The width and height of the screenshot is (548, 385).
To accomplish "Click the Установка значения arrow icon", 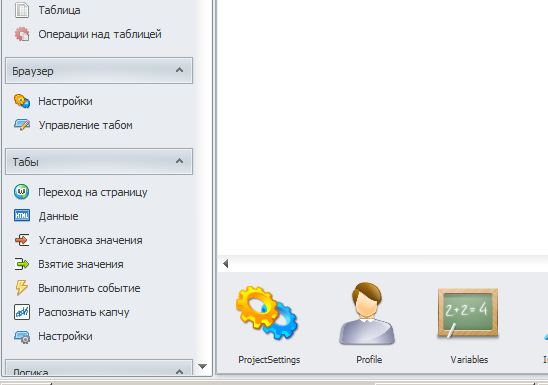I will [22, 240].
